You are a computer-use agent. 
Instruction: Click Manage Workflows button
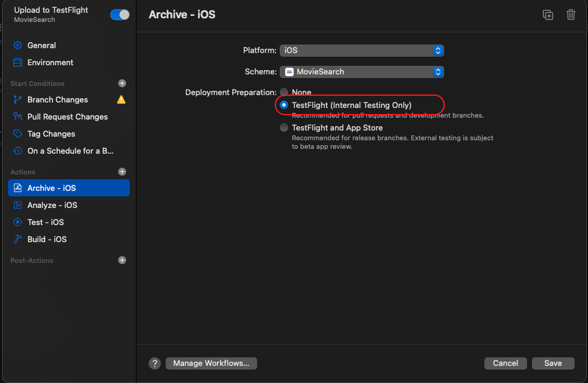[211, 363]
